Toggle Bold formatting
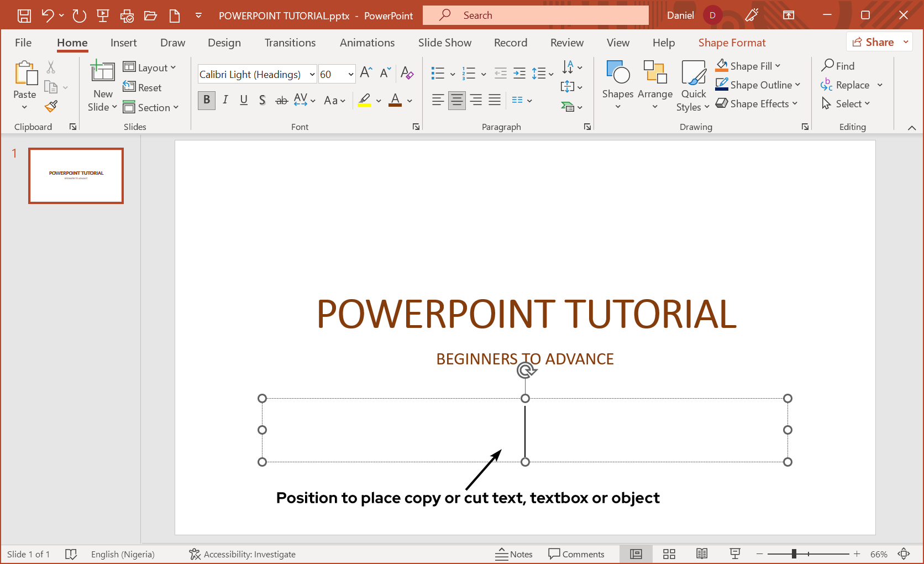Viewport: 924px width, 564px height. [207, 100]
